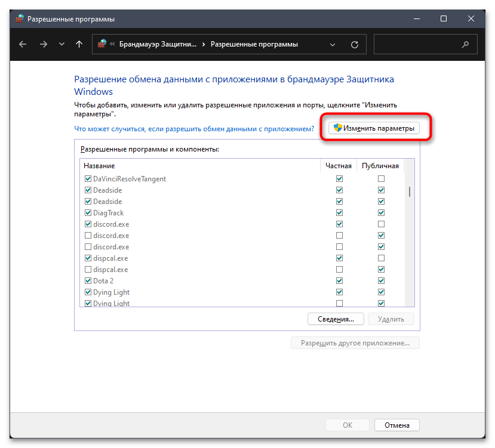495x448 pixels.
Task: Refresh the address bar location
Action: point(355,45)
